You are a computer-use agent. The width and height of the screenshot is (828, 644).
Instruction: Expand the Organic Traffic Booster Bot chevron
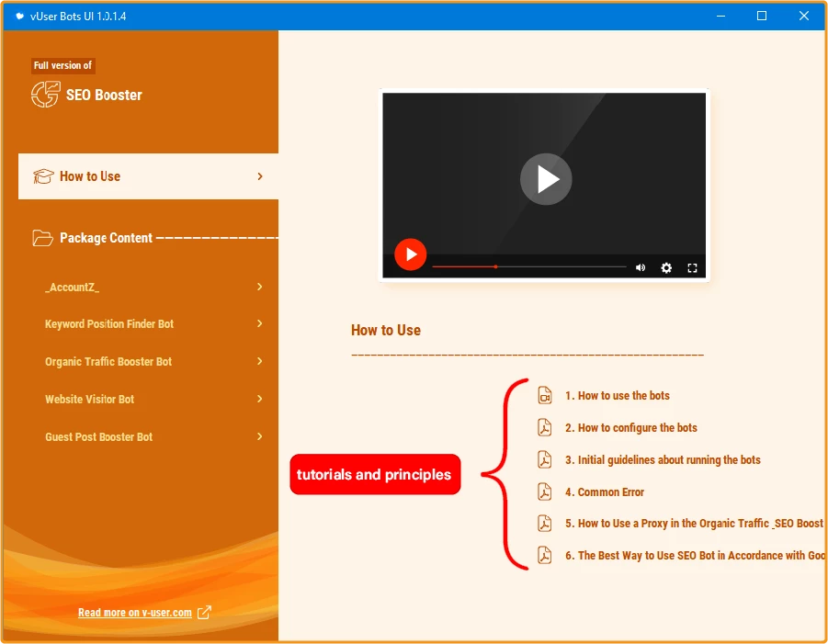(260, 361)
